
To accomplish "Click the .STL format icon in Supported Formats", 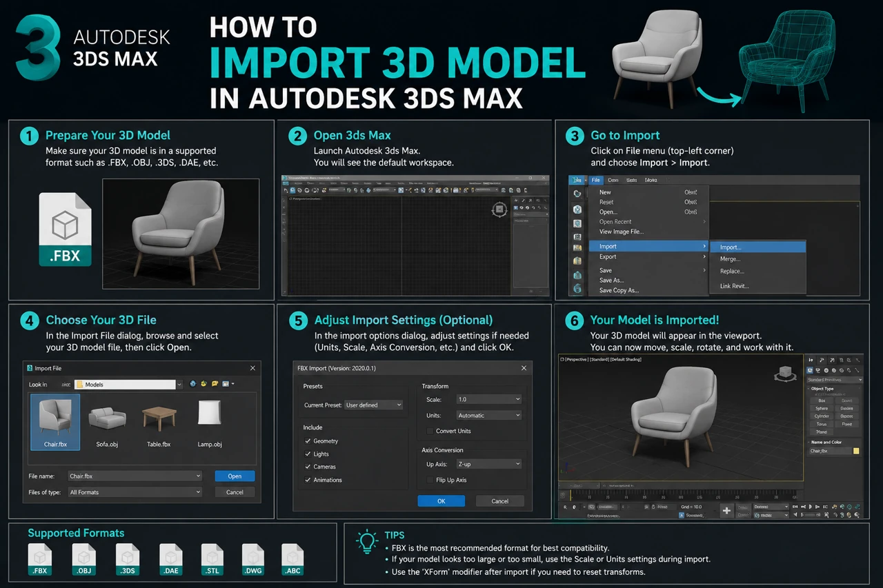I will (212, 559).
